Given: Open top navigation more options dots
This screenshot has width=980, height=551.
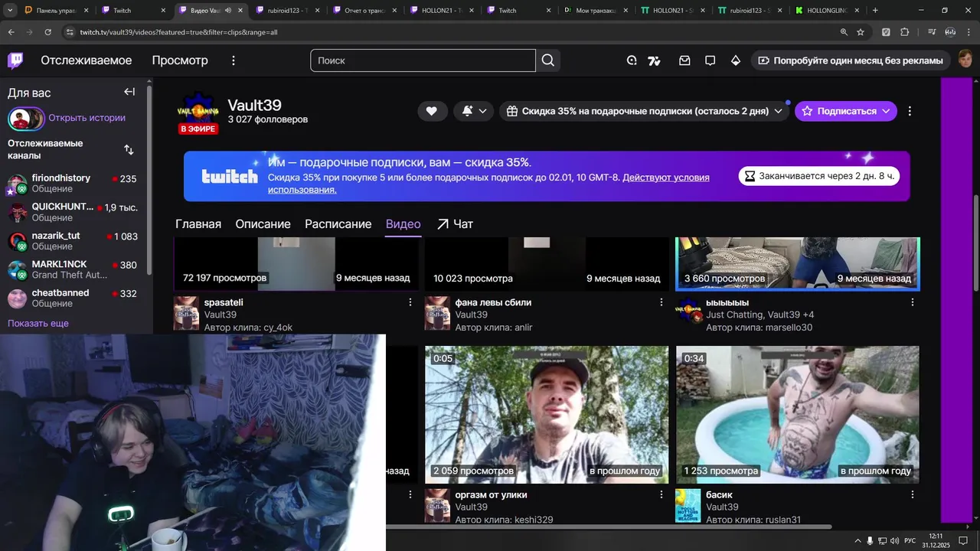Looking at the screenshot, I should (x=234, y=60).
